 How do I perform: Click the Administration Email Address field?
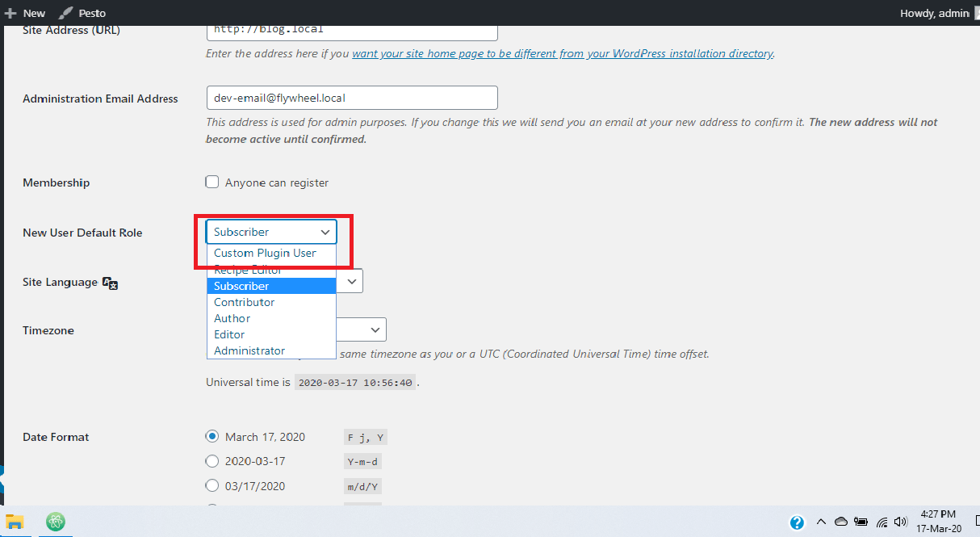[x=352, y=98]
